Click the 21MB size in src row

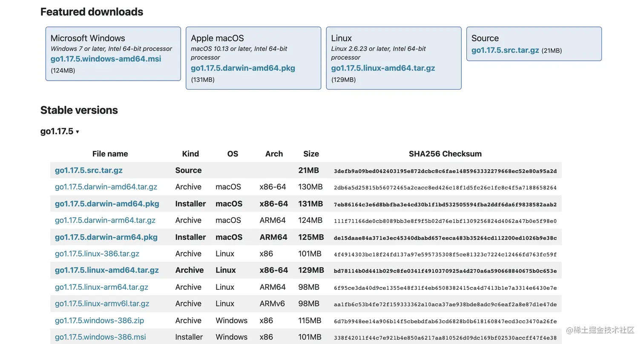click(x=309, y=170)
